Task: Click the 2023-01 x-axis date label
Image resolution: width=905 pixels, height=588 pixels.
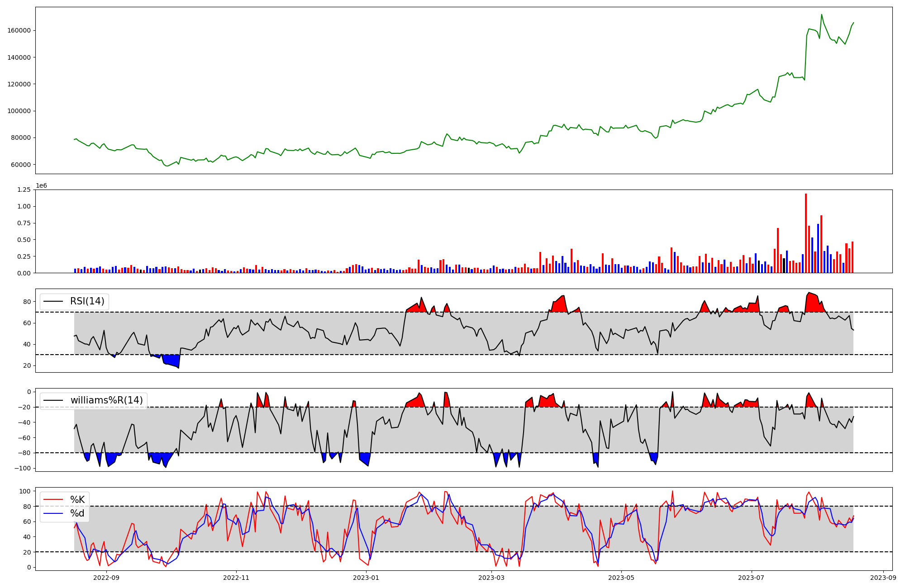Action: tap(366, 578)
